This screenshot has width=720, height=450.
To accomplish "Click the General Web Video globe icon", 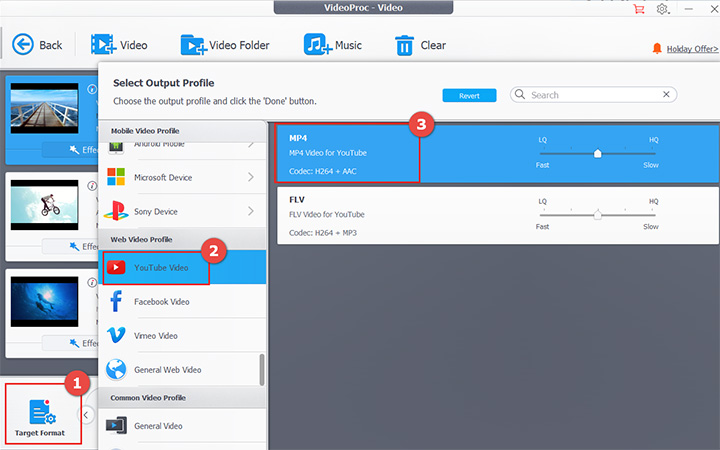I will tap(116, 369).
